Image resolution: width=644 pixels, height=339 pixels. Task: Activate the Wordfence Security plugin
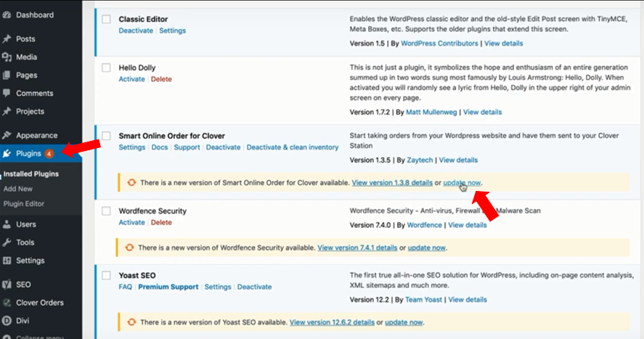click(132, 222)
